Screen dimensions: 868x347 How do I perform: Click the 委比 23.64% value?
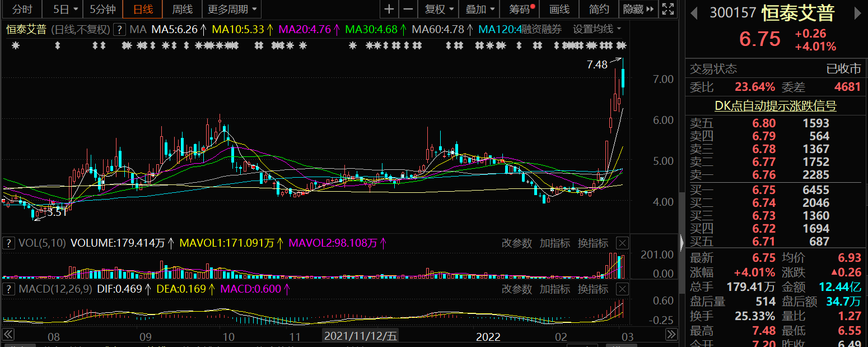coord(755,87)
